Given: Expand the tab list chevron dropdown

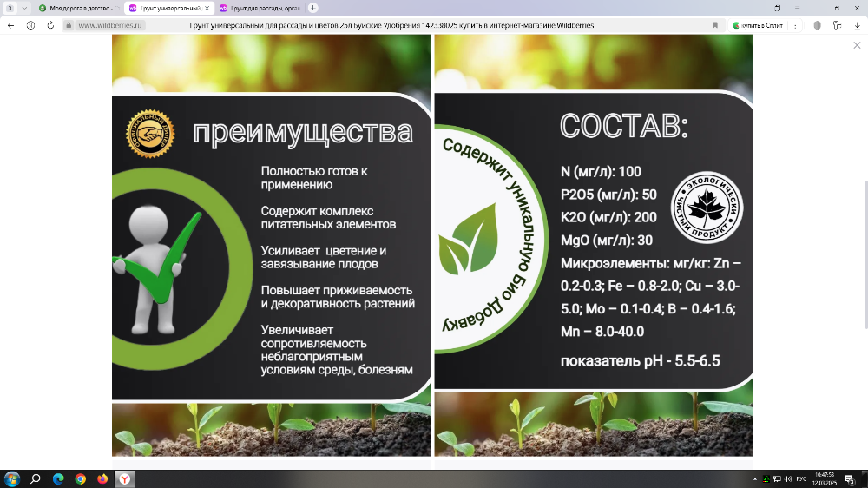Looking at the screenshot, I should tap(23, 8).
